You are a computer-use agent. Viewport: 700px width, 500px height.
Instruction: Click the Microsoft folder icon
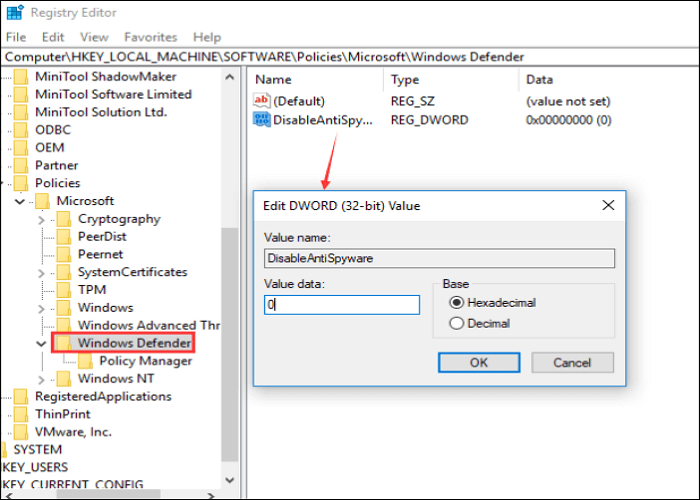point(42,201)
